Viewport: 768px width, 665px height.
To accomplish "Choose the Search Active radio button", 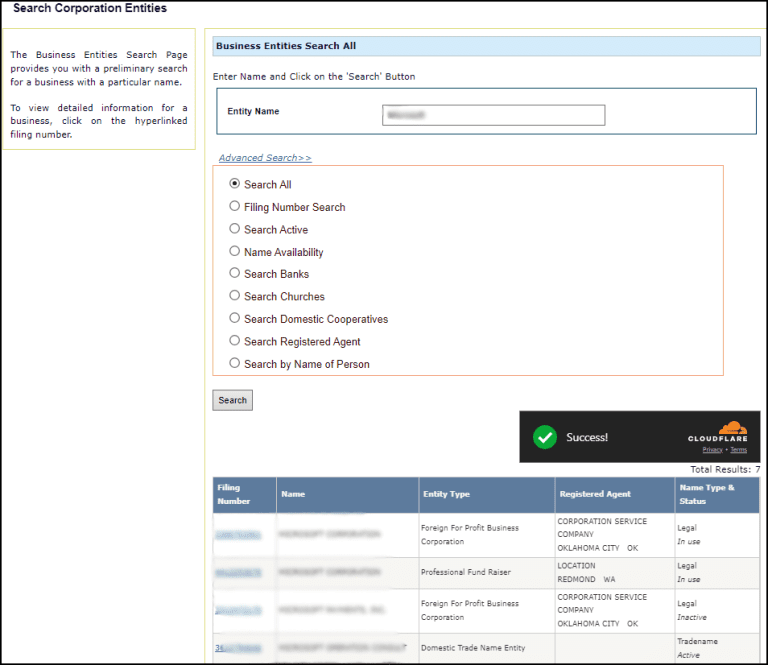I will tap(235, 229).
